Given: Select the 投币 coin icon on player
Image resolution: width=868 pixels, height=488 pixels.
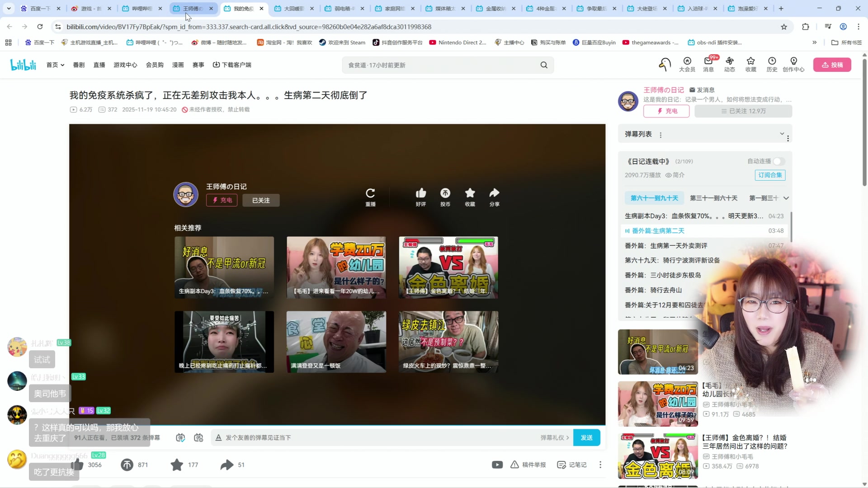Looking at the screenshot, I should [x=445, y=193].
